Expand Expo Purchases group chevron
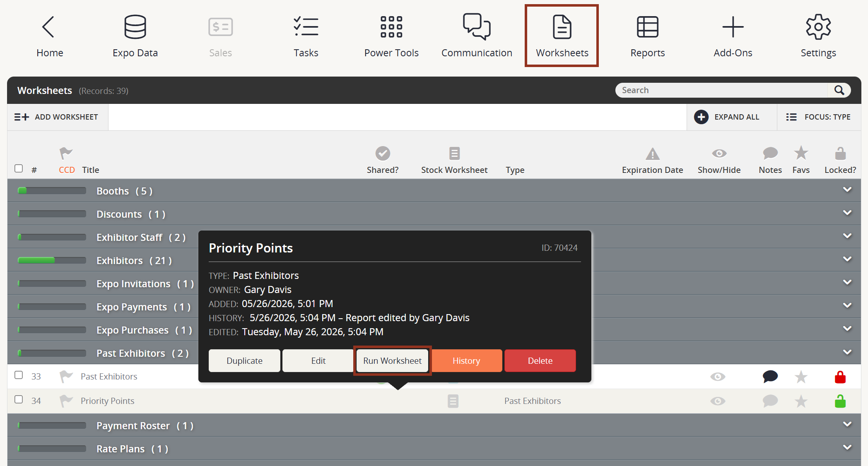 tap(847, 329)
